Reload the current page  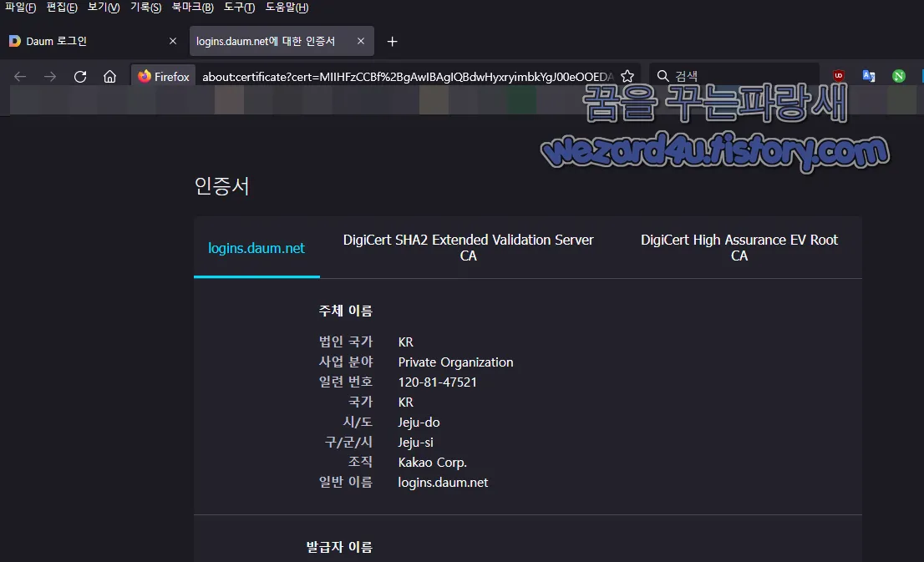coord(80,77)
